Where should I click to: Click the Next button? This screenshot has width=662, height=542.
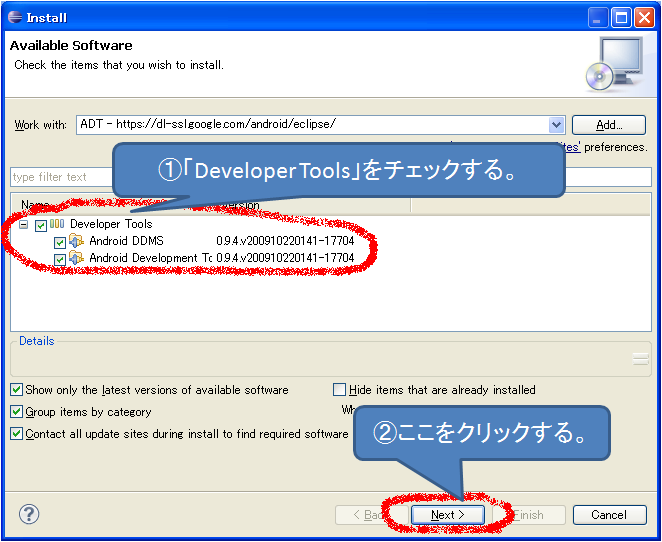tap(448, 515)
